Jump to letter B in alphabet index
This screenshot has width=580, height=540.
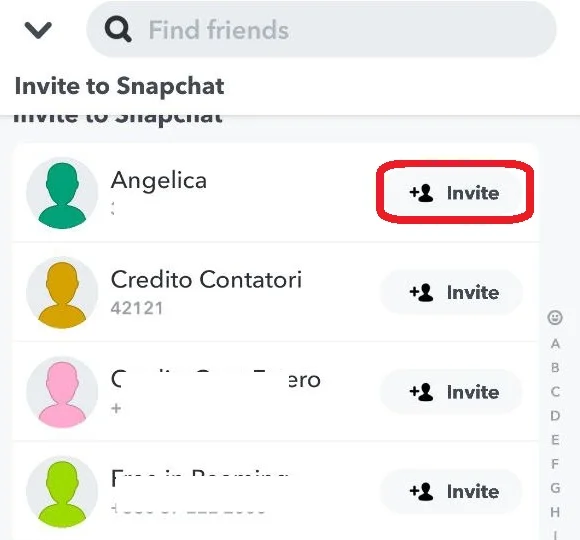[555, 368]
